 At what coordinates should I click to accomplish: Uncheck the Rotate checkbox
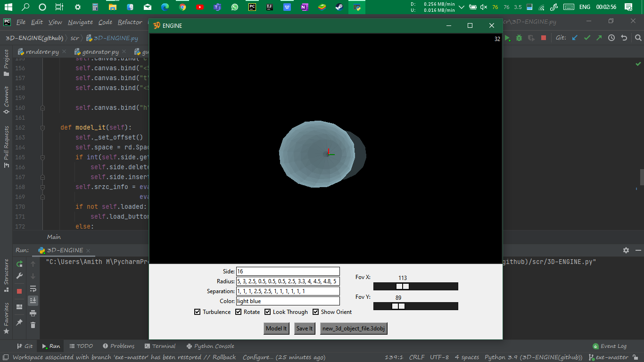pyautogui.click(x=238, y=312)
